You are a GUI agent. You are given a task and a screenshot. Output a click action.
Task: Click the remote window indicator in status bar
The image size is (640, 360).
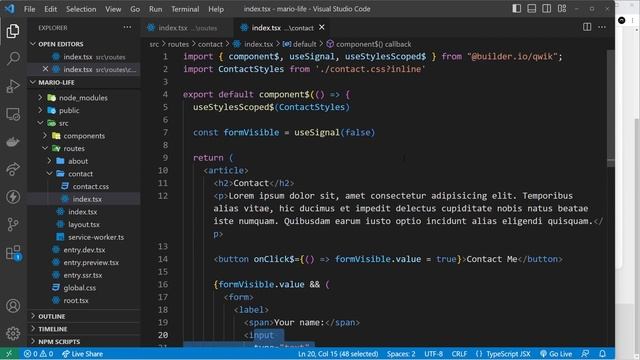coord(9,354)
